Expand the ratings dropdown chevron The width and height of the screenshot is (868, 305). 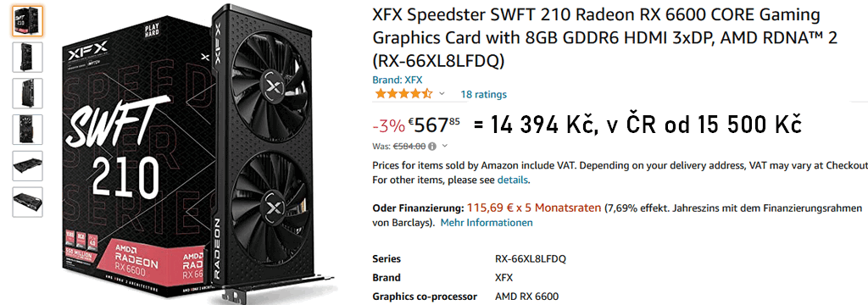pos(442,94)
